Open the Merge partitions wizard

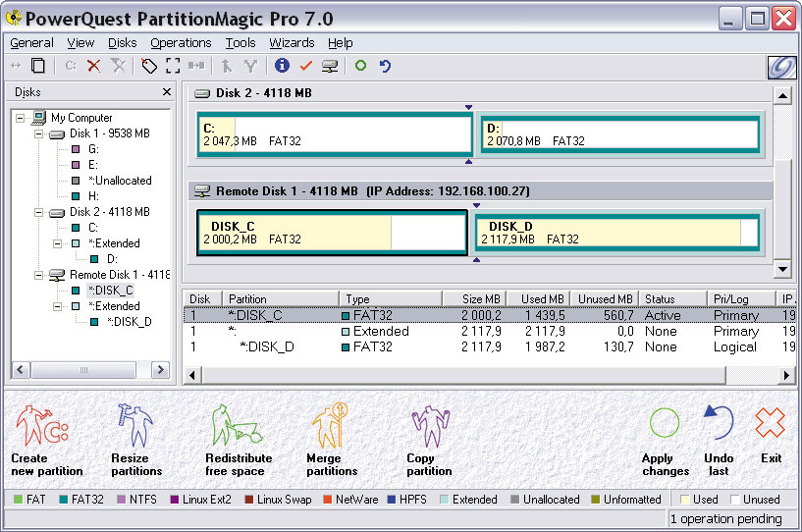[x=332, y=441]
